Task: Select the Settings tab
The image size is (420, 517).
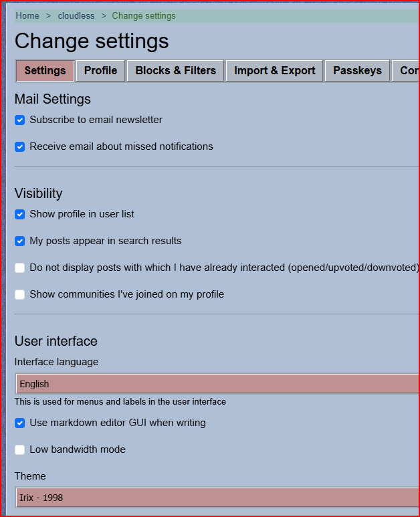Action: coord(45,71)
